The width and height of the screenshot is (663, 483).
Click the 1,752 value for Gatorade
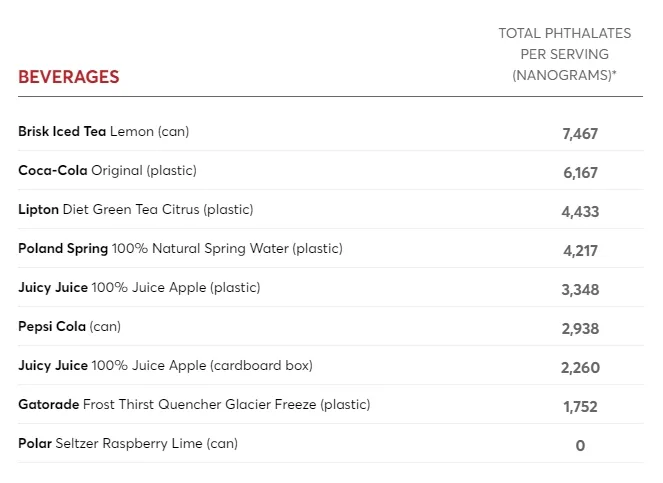click(580, 406)
